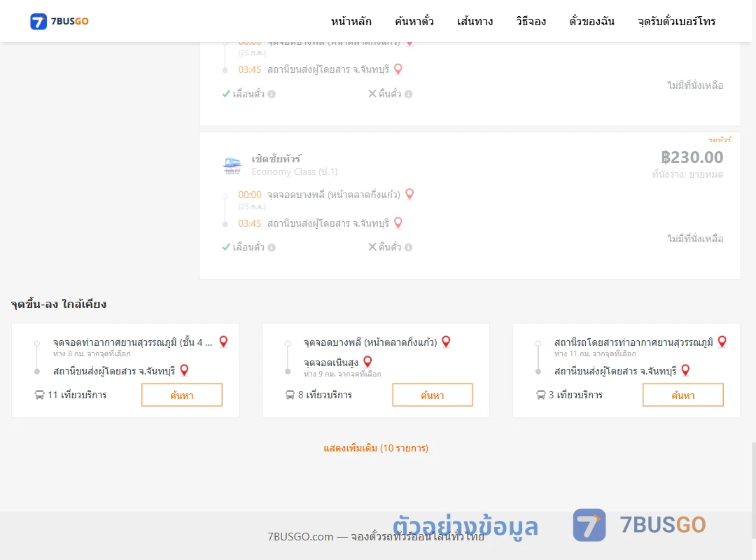756x560 pixels.
Task: Click map pin at 03:45 สถานีขนส่งผู้โดยสาร จ.จันทบุรี in เชิดชัยทัวร์ card
Action: 398,223
